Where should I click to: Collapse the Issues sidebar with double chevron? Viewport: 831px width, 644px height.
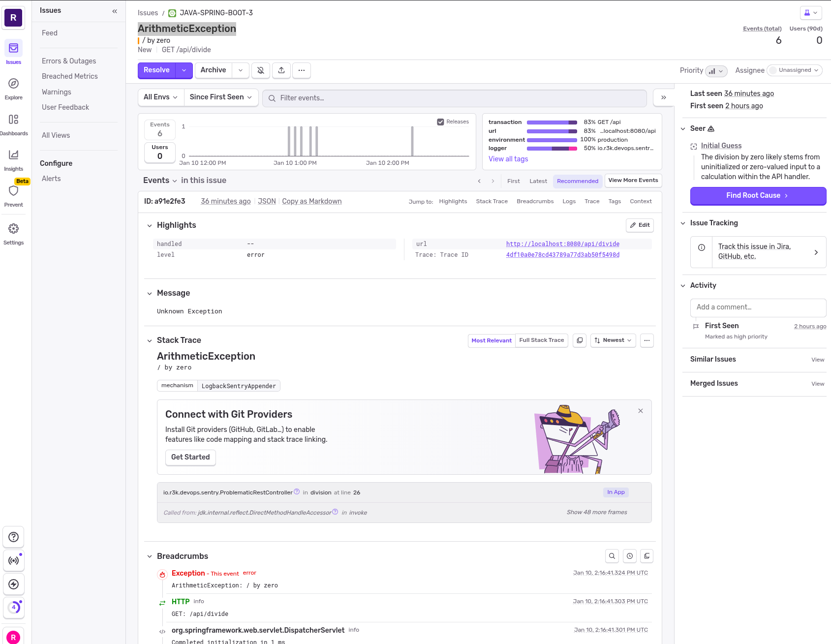(115, 11)
